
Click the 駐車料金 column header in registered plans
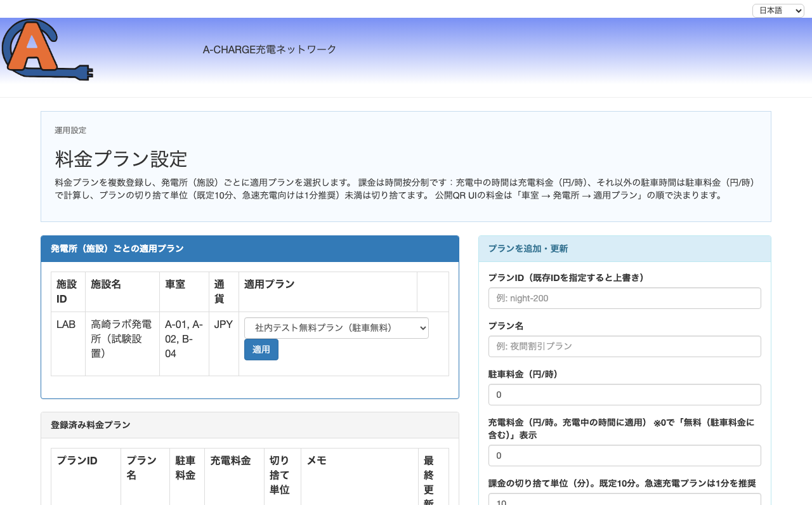pos(187,477)
